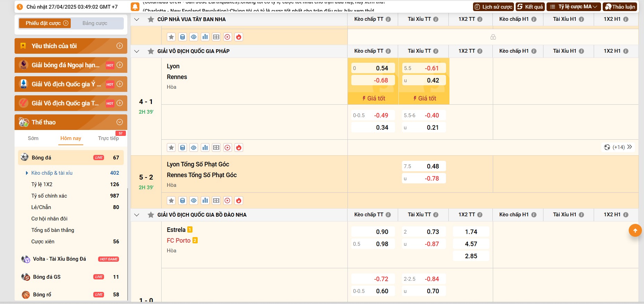Toggle favorite star below the Lyon-Rennes odds
This screenshot has height=304, width=644.
171,148
